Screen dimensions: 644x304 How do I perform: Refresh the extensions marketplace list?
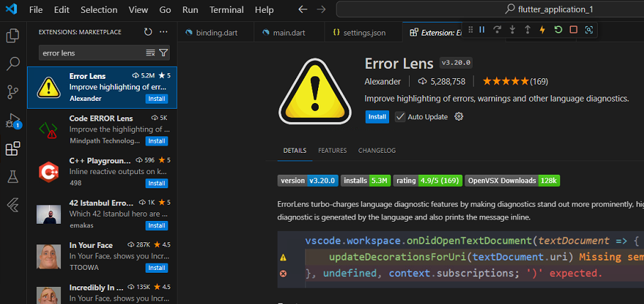[x=148, y=32]
